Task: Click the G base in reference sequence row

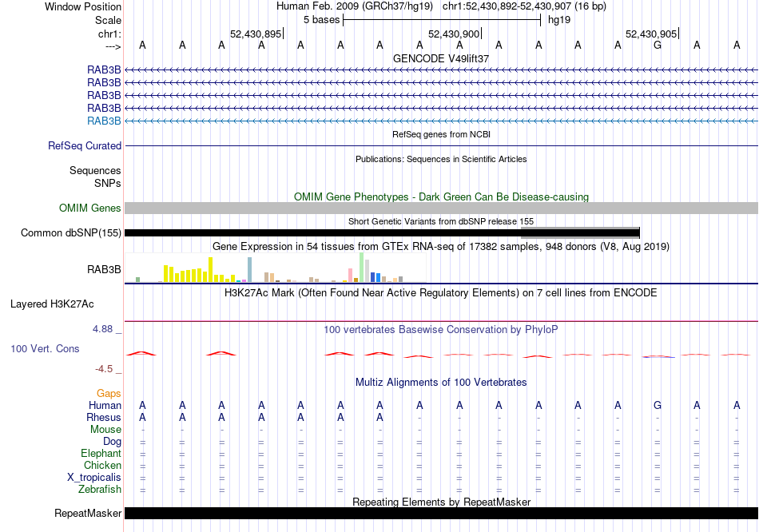Action: pyautogui.click(x=658, y=45)
